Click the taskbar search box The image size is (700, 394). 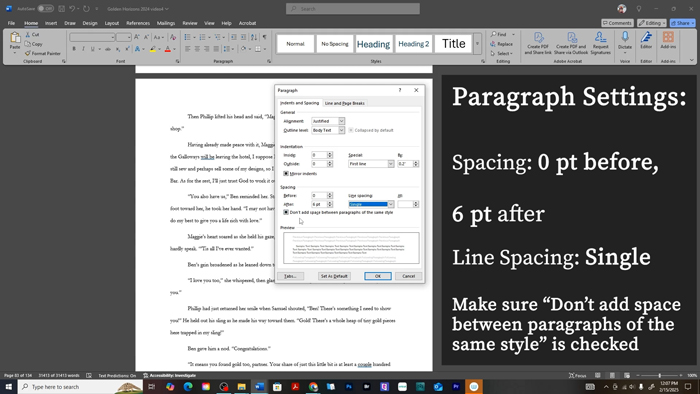(x=80, y=387)
